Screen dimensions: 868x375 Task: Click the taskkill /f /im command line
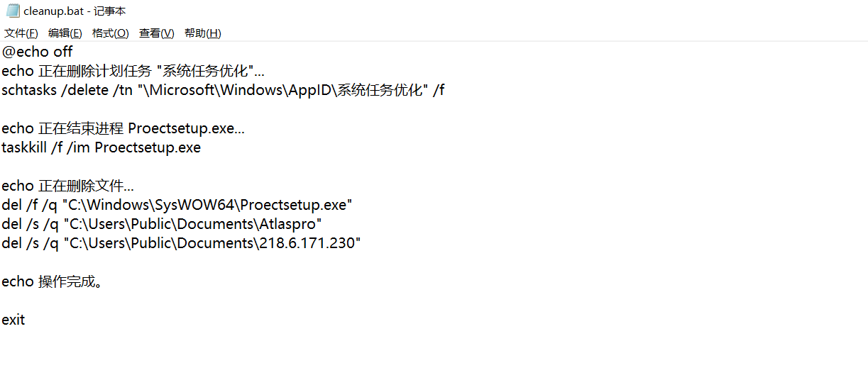tap(101, 147)
